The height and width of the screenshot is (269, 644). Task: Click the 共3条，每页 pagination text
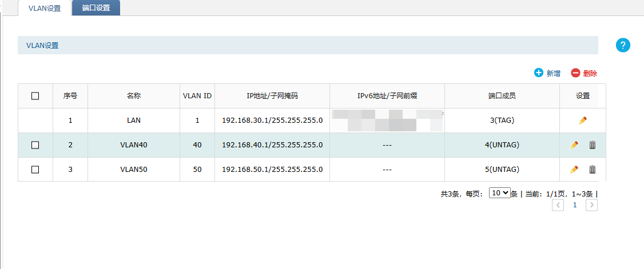pyautogui.click(x=462, y=194)
